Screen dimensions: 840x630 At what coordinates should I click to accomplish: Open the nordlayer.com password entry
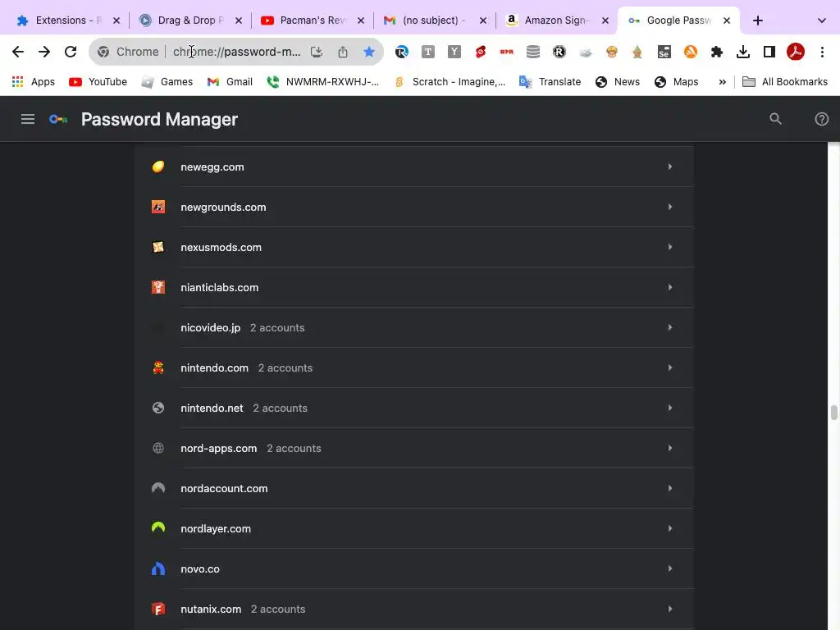point(414,528)
